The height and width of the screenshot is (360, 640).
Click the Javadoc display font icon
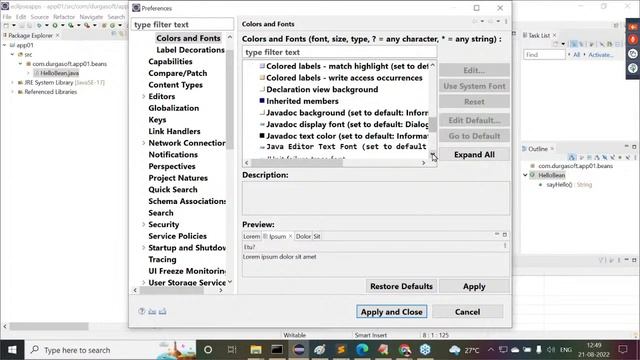[262, 124]
